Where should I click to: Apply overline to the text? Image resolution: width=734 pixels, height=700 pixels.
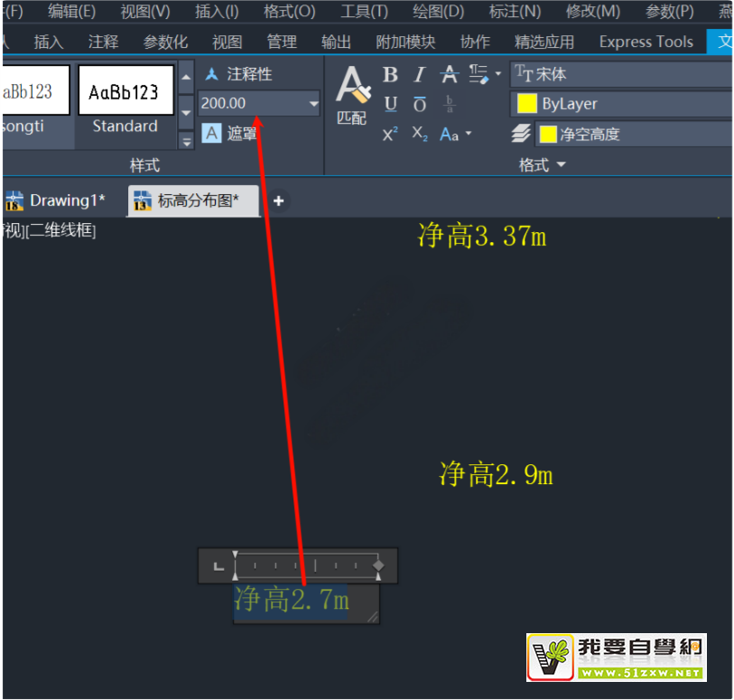pos(419,105)
